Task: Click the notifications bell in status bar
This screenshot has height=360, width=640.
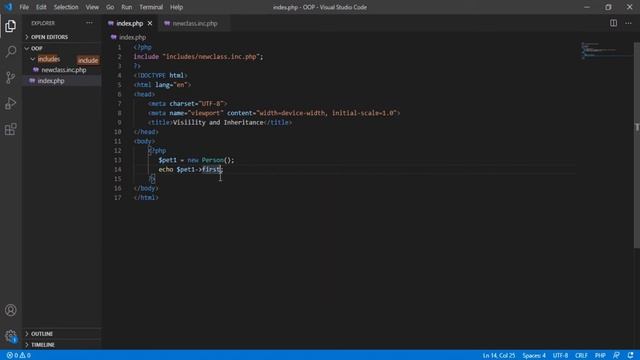Action: coord(631,356)
